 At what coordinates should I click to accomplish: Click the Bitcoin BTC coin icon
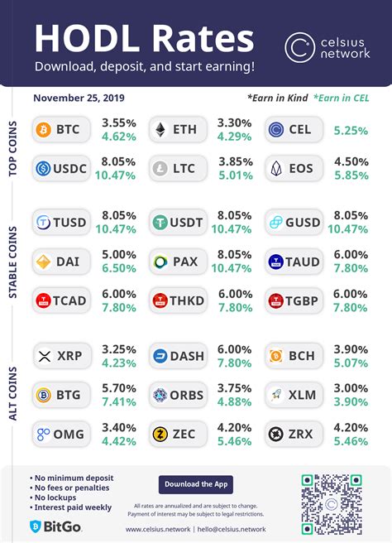coord(44,130)
